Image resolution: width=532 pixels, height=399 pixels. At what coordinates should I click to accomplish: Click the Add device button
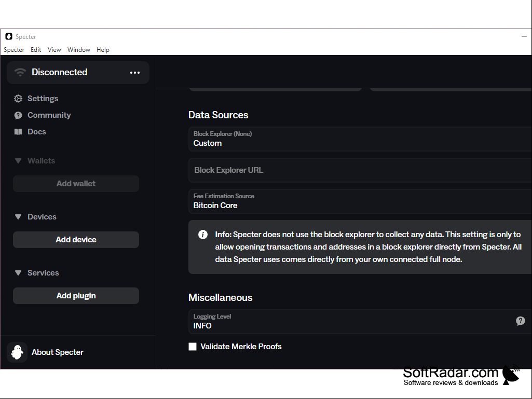[x=76, y=240]
